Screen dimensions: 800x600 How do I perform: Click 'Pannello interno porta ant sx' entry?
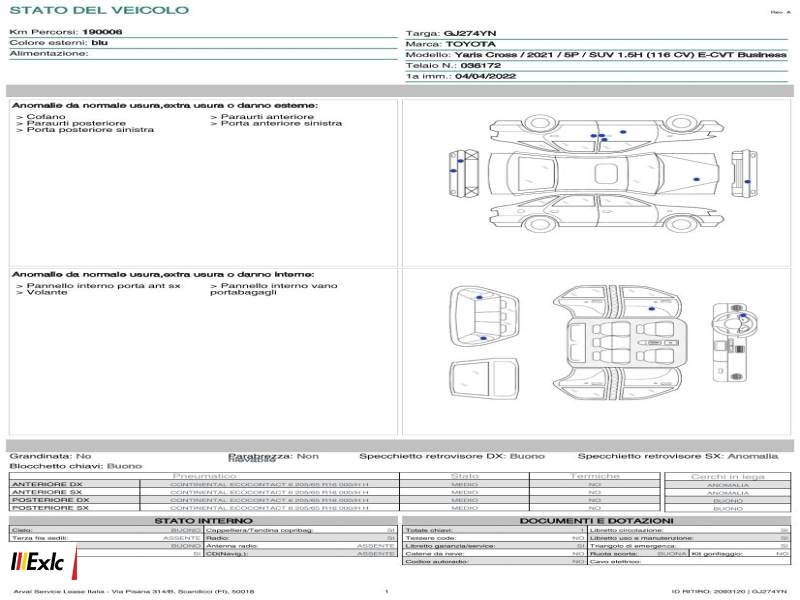pyautogui.click(x=98, y=286)
